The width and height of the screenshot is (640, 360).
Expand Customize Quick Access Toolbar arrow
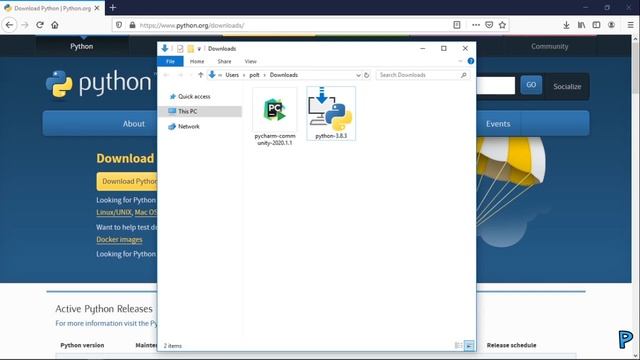199,49
